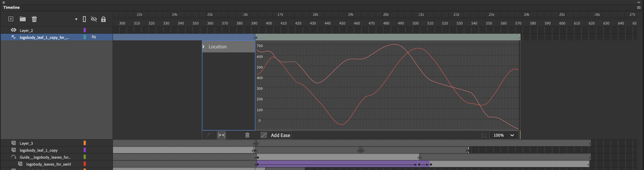Click the 17s time marker
Screen dimensions: 644x170
click(280, 14)
